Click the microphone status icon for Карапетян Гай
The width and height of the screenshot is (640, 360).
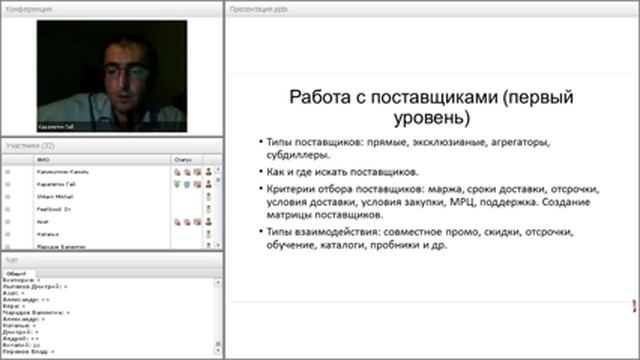coord(177,184)
